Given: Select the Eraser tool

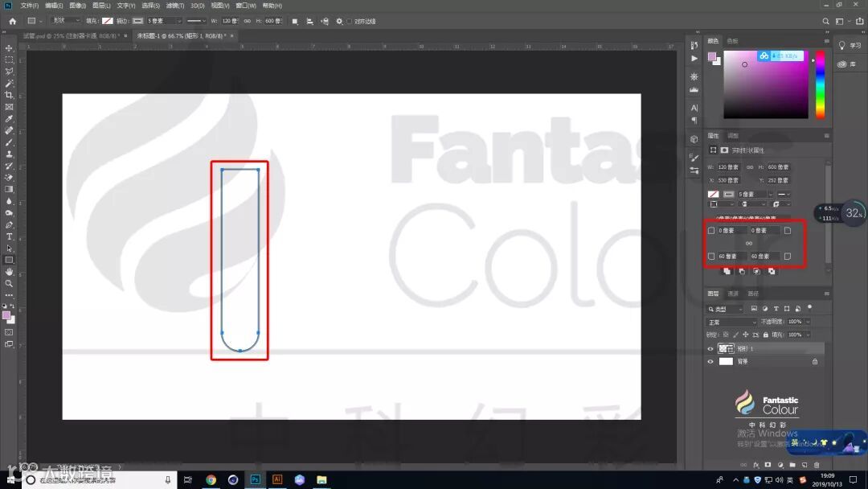Looking at the screenshot, I should [9, 178].
